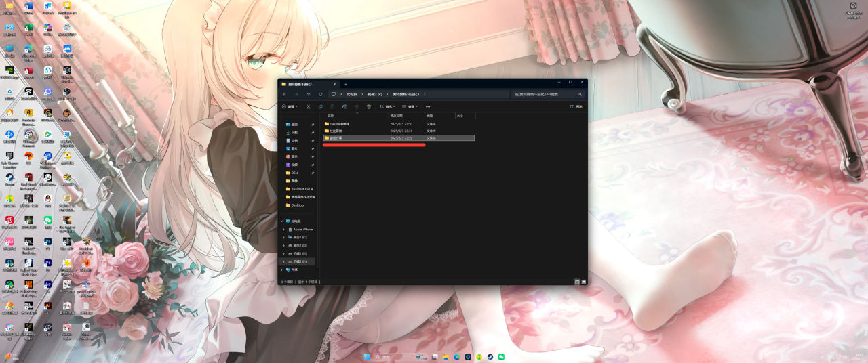Sort by 类型 type column header

pos(429,116)
